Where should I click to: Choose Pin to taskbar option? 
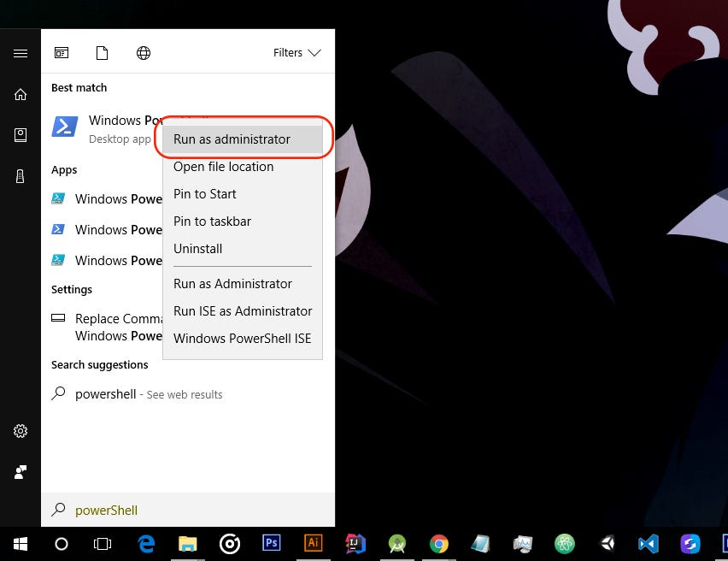212,221
